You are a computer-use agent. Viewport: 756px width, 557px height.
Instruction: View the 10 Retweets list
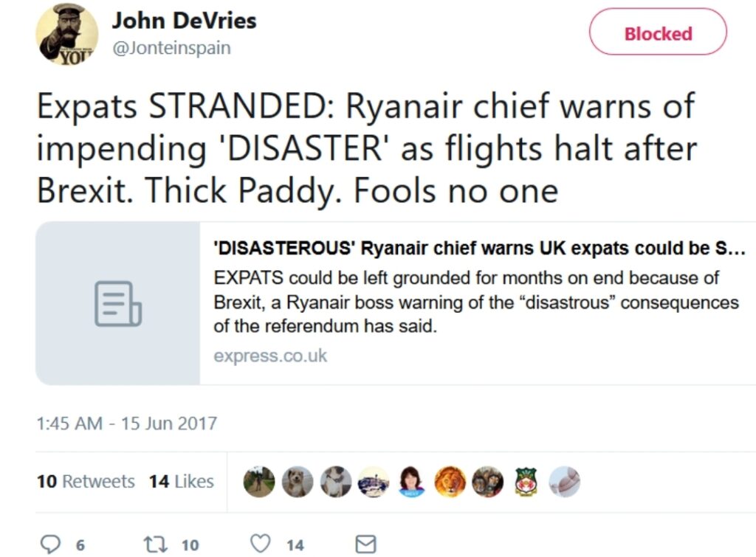click(86, 481)
